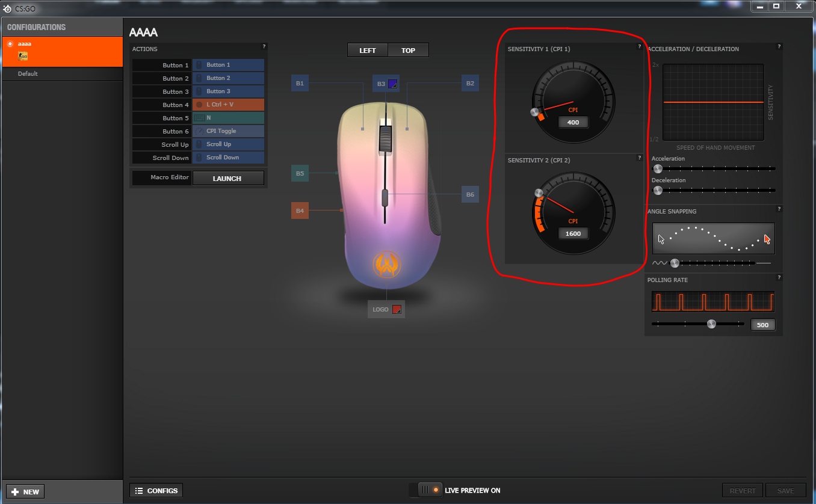
Task: Switch to the LEFT mouse view
Action: pos(368,51)
